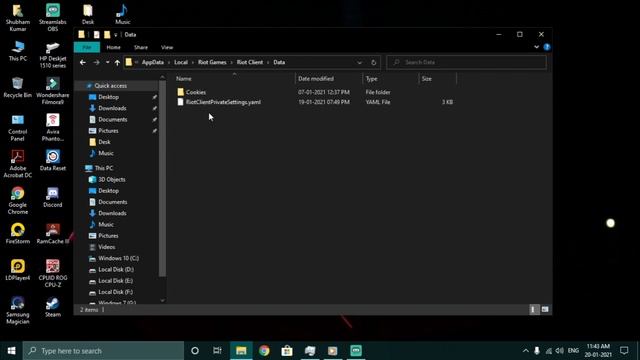Viewport: 640px width, 360px height.
Task: Navigate to Riot Client breadcrumb
Action: [250, 62]
